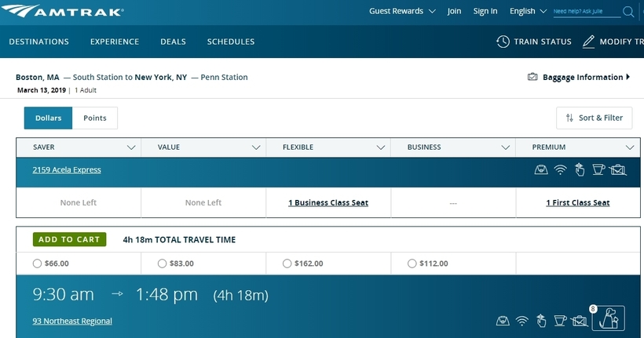Open the Sort & Filter button
Image resolution: width=644 pixels, height=338 pixels.
[x=594, y=118]
